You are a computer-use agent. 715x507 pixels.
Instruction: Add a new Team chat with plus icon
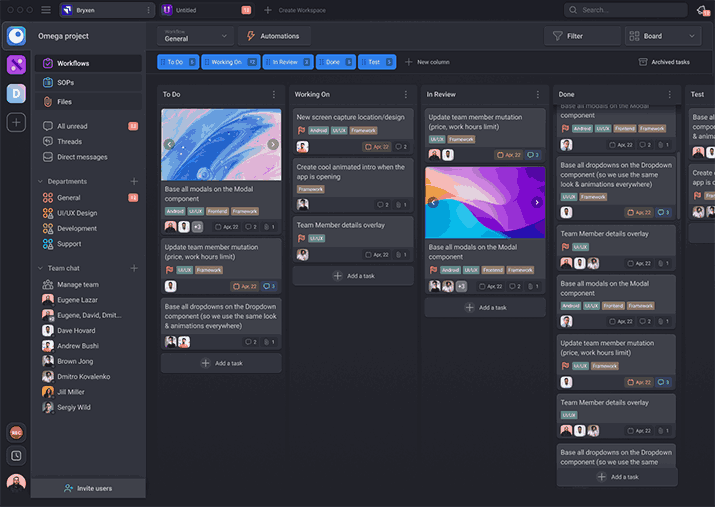coord(134,268)
